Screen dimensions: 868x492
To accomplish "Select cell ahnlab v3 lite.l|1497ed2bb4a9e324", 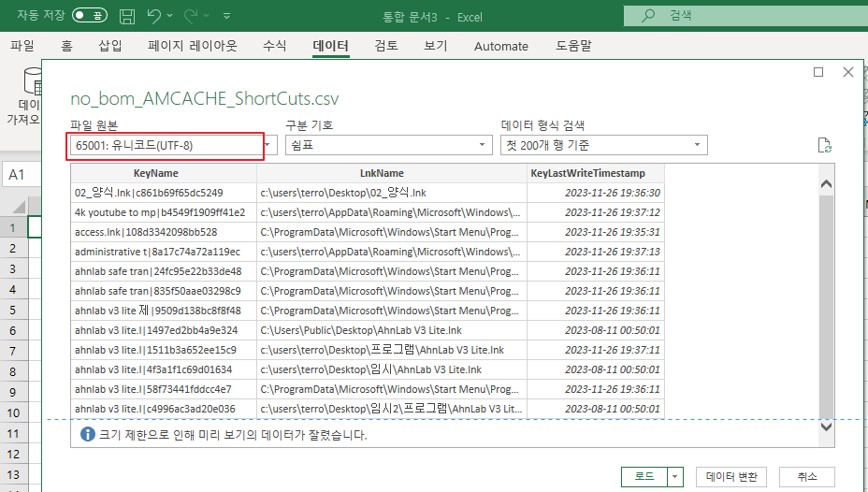I will (164, 330).
